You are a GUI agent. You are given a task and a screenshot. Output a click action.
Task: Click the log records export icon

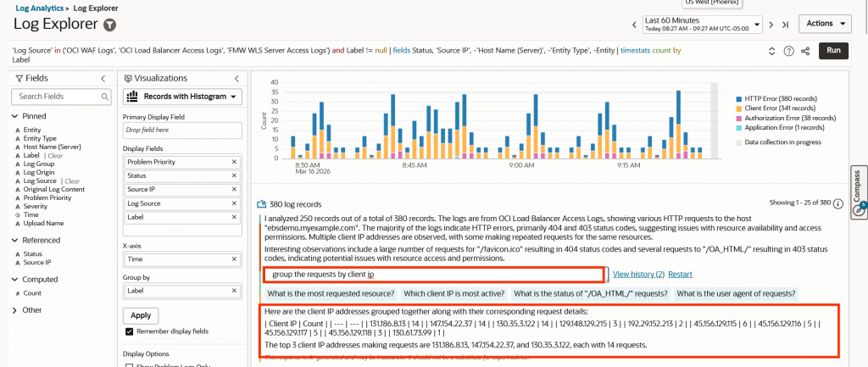(x=262, y=204)
